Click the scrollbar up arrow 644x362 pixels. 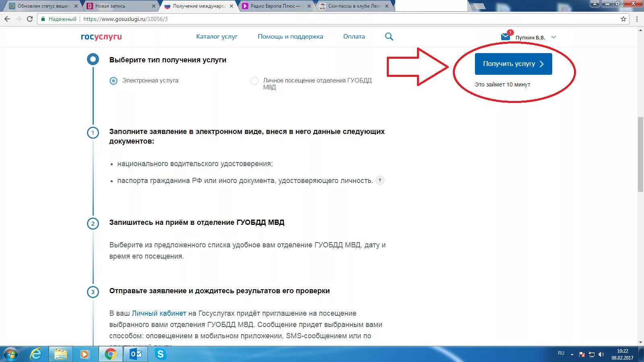tap(640, 31)
